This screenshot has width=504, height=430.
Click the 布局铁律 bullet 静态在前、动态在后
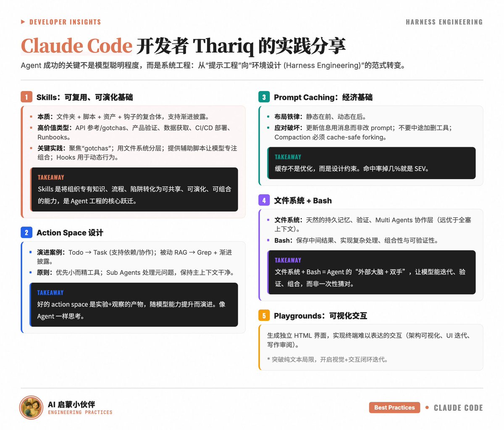(x=320, y=117)
